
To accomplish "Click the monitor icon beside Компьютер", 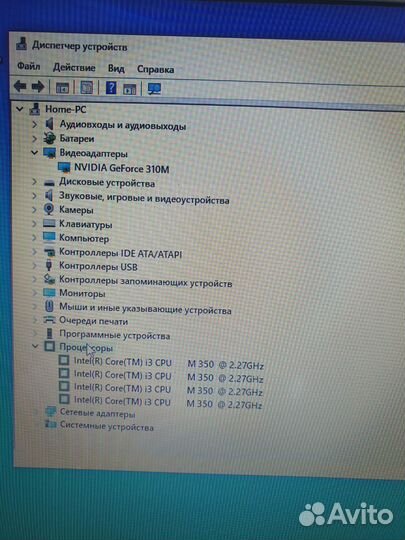I will click(49, 237).
